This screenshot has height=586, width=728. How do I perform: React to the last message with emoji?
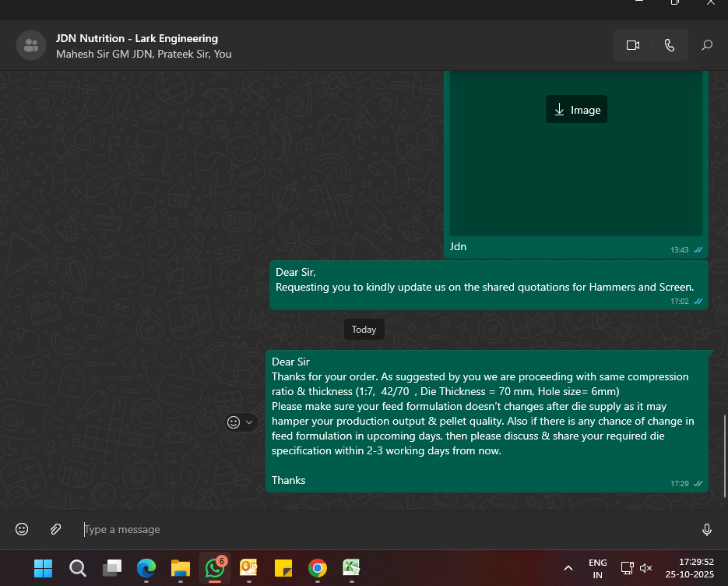point(234,422)
